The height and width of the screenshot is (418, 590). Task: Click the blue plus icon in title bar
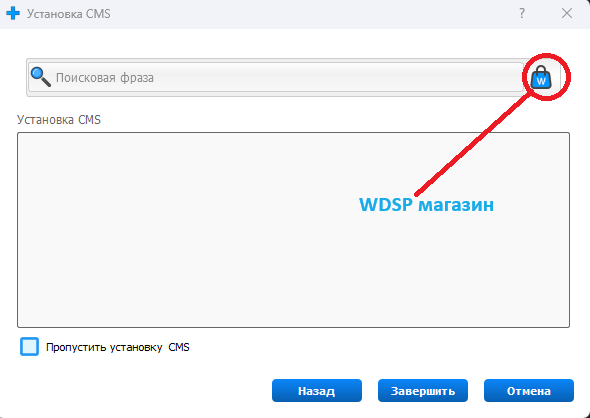[x=13, y=14]
